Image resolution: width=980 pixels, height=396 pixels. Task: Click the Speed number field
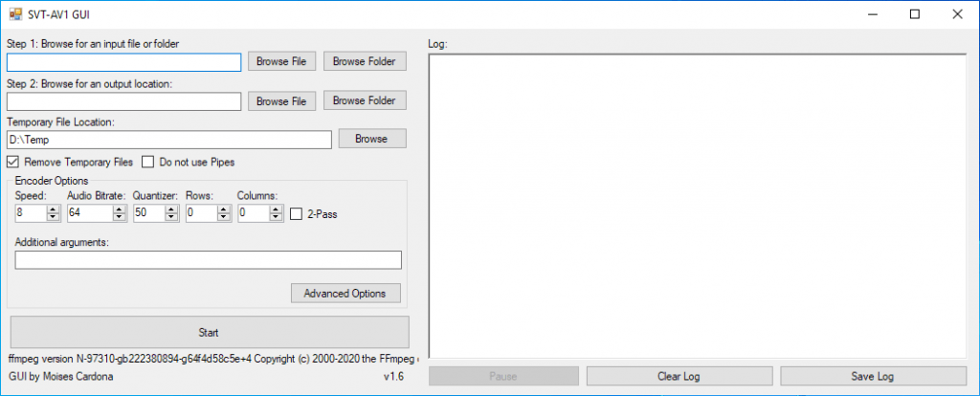coord(32,213)
